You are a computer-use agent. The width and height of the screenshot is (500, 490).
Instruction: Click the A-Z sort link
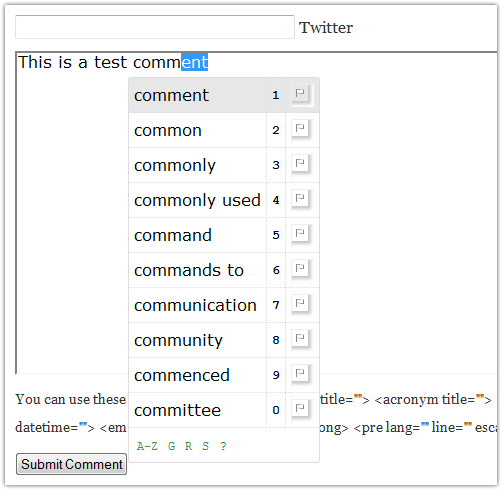(x=147, y=446)
